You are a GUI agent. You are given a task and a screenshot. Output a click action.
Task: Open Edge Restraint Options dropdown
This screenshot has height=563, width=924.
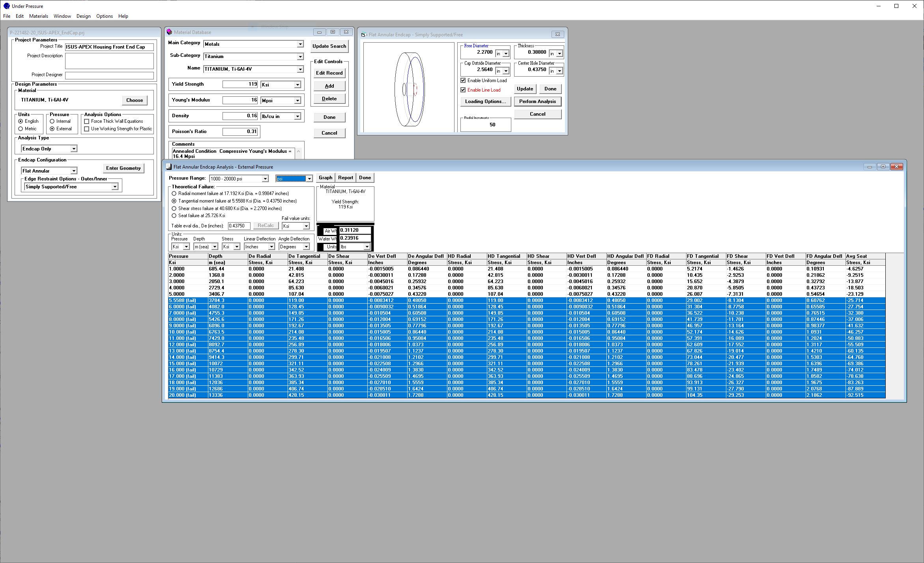(x=115, y=187)
